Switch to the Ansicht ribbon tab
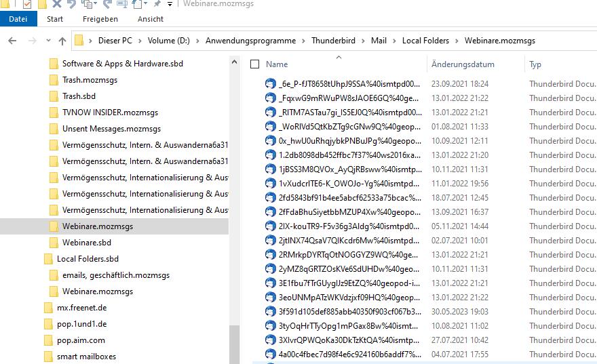The image size is (597, 364). pos(151,19)
